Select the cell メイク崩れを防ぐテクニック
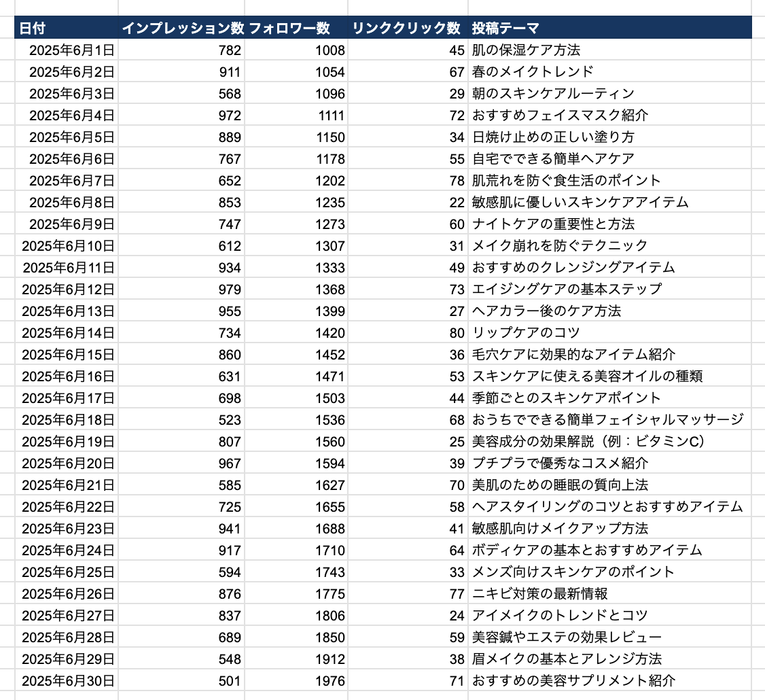765x700 pixels. tap(610, 245)
